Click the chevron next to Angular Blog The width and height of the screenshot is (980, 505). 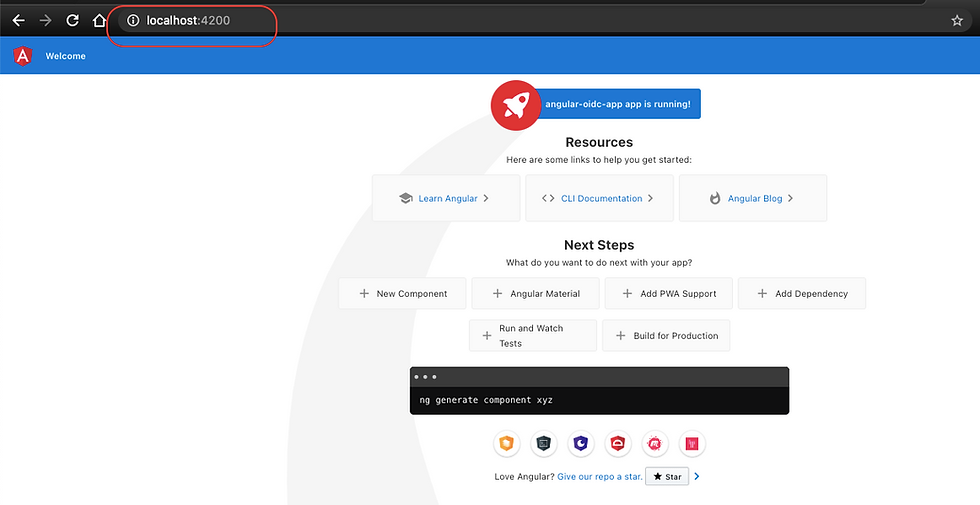tap(791, 198)
